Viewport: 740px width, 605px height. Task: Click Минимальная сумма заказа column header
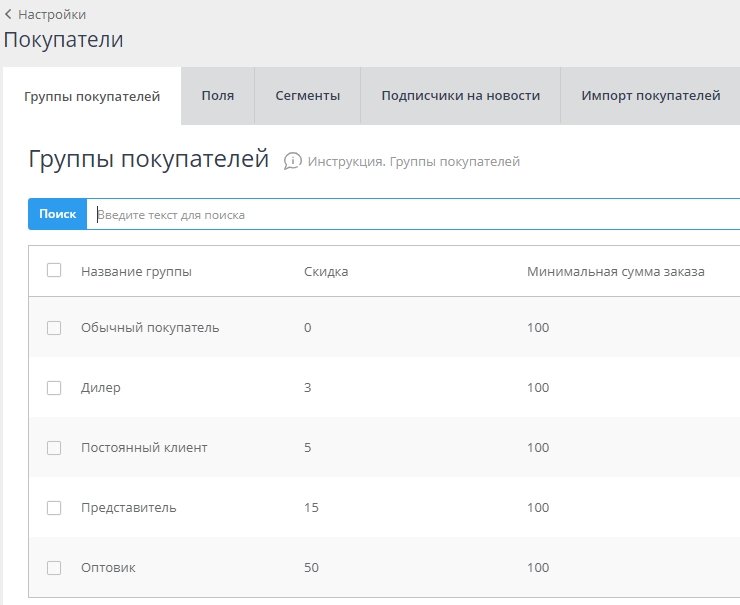pos(615,272)
